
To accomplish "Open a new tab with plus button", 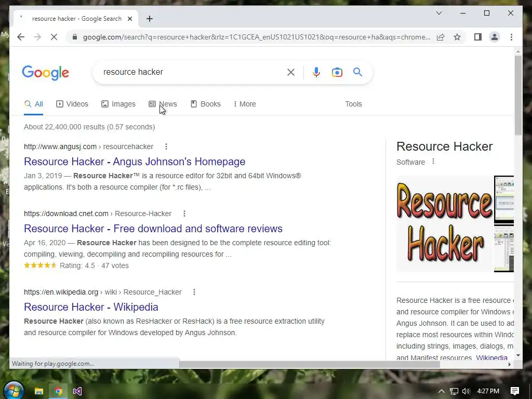I will point(150,19).
